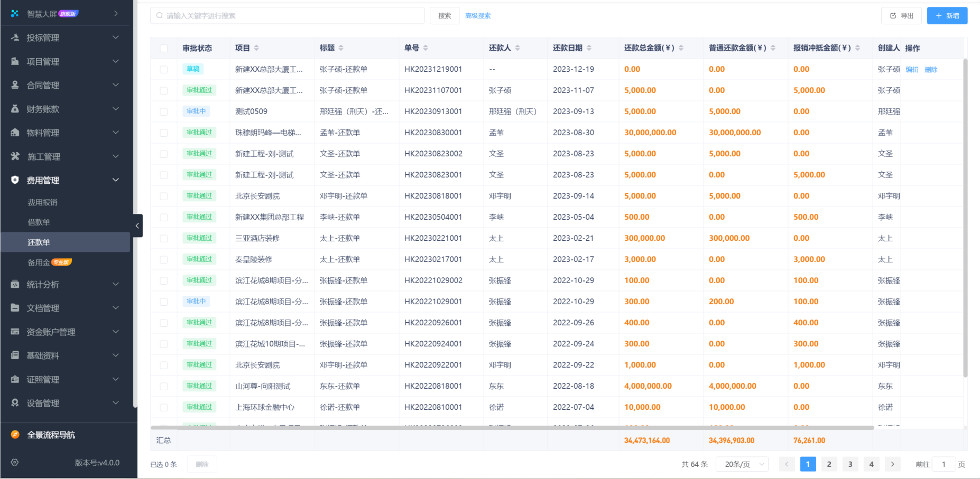Go to page 3 in pagination

(850, 464)
